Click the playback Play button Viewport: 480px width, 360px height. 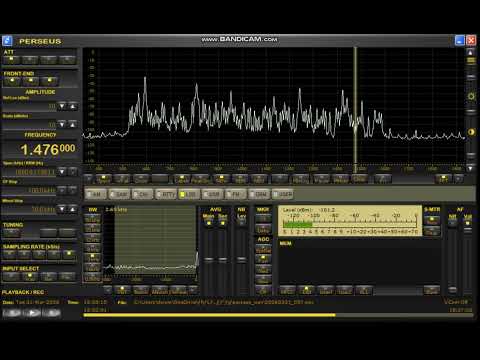[32, 313]
